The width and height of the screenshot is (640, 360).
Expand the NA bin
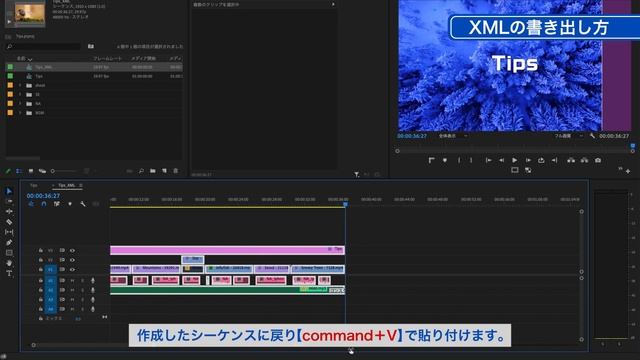(x=20, y=104)
